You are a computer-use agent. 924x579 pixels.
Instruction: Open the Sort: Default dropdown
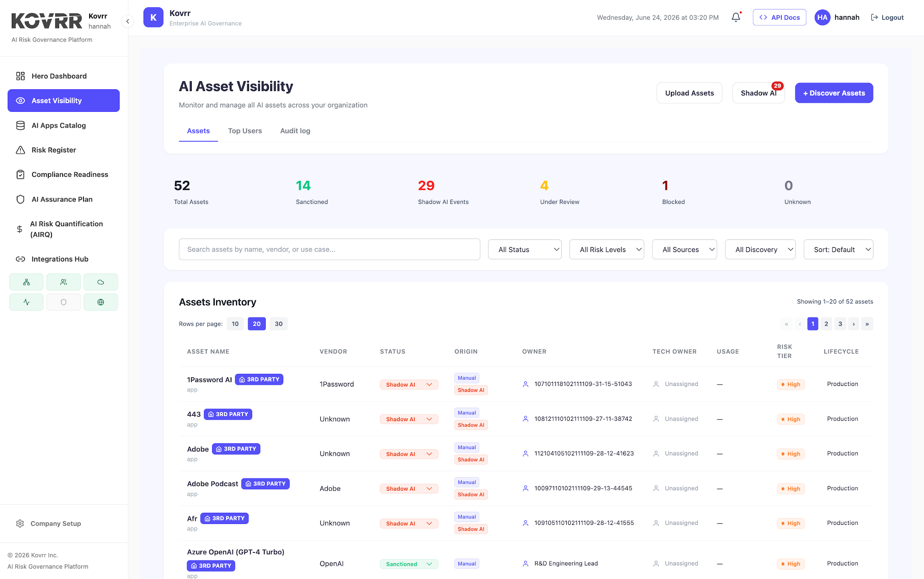tap(838, 249)
